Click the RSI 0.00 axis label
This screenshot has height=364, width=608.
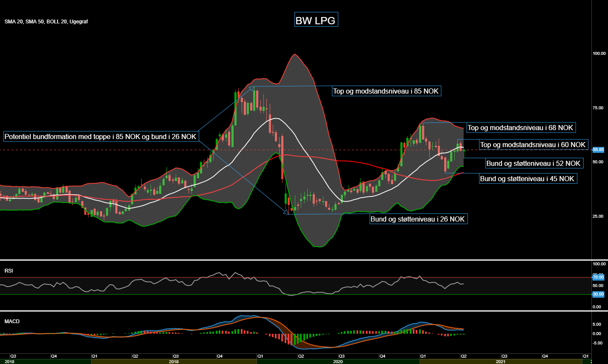(x=597, y=307)
